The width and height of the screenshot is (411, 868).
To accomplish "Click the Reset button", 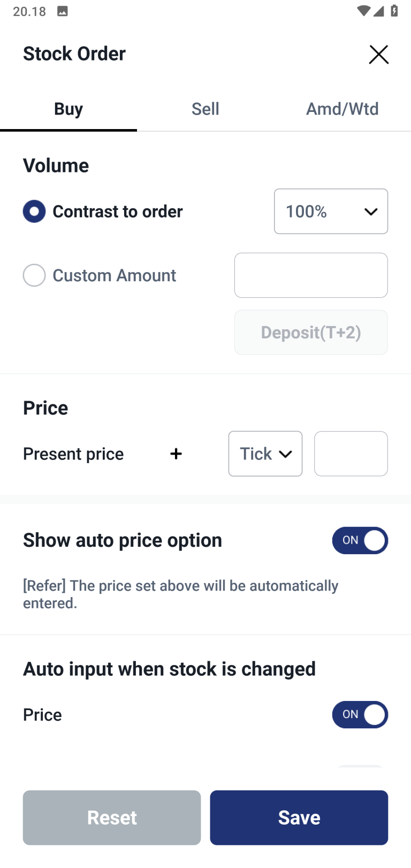I will click(x=112, y=818).
